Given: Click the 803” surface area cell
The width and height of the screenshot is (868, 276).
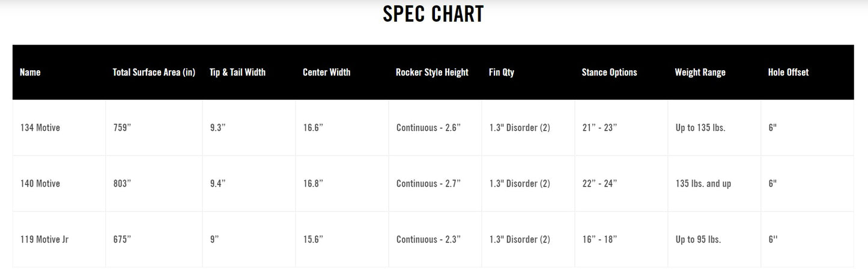Looking at the screenshot, I should (x=122, y=184).
